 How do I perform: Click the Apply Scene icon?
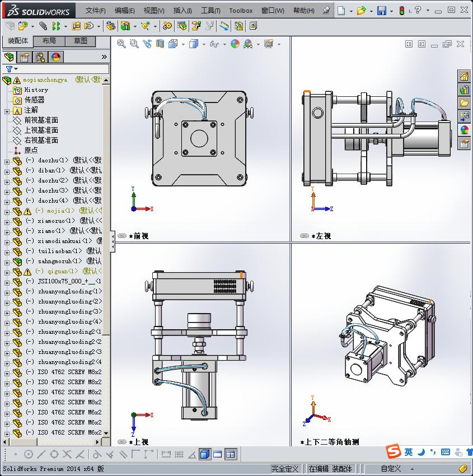(x=248, y=44)
